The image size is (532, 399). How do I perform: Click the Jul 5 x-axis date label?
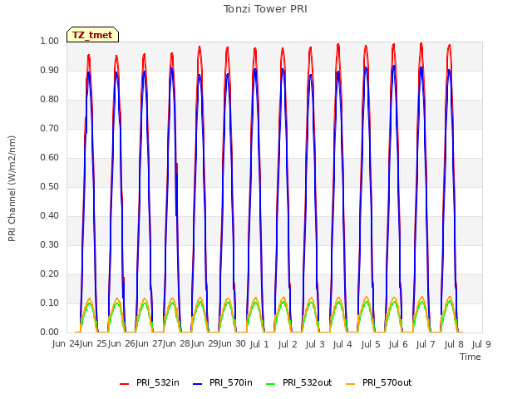point(371,344)
